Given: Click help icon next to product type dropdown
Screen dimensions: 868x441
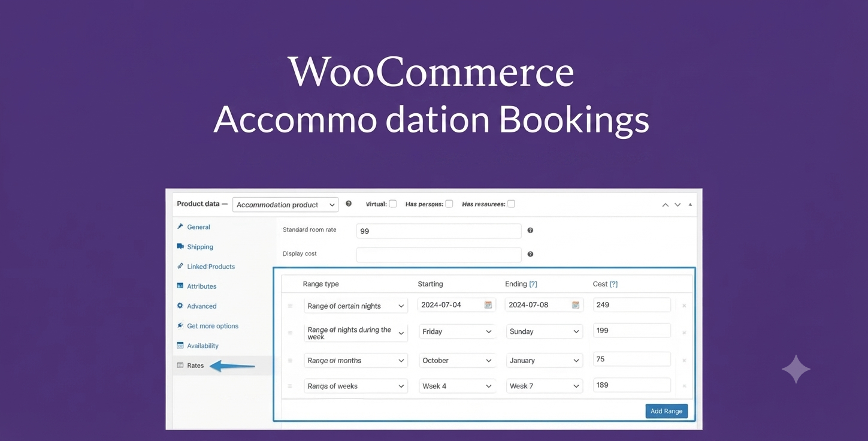Looking at the screenshot, I should (349, 204).
